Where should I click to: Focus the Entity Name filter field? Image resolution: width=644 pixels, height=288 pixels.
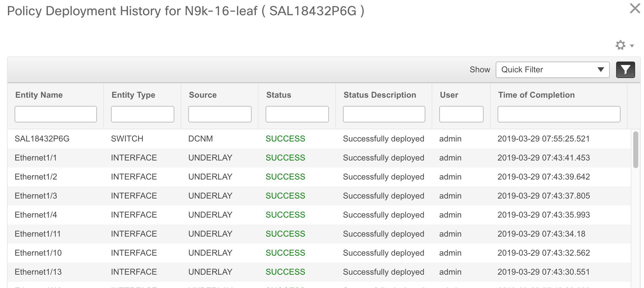pyautogui.click(x=56, y=114)
